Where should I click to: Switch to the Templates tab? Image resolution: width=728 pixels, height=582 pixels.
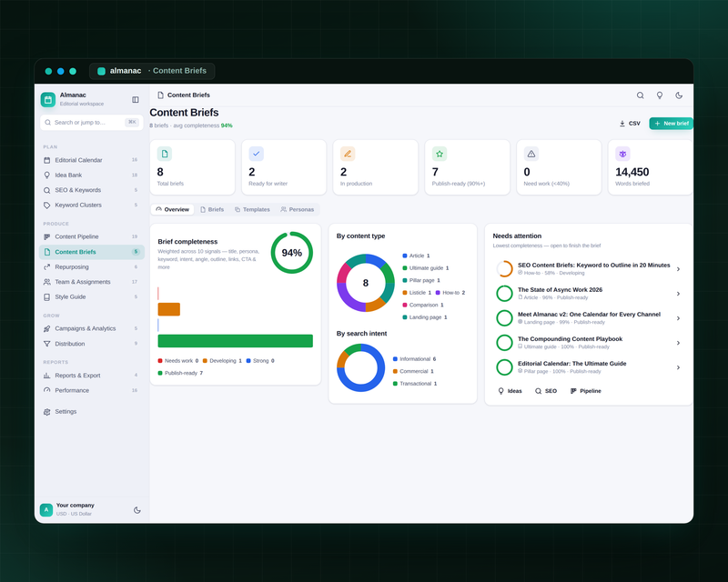pyautogui.click(x=252, y=209)
